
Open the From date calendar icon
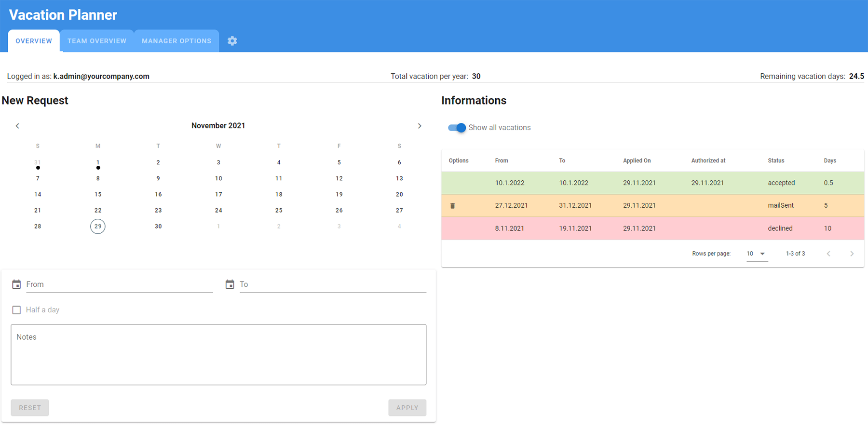16,284
